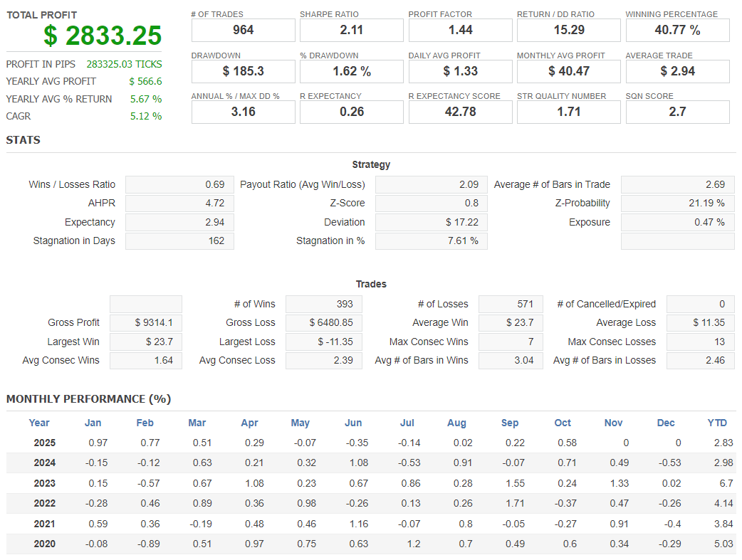Click the Profit Factor value box

click(460, 30)
